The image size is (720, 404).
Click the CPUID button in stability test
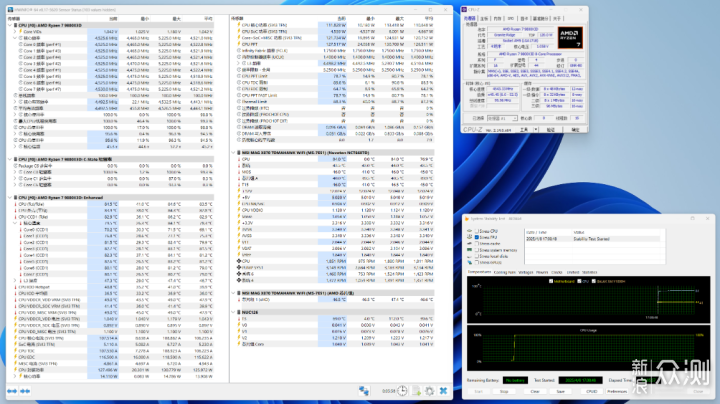coord(591,392)
